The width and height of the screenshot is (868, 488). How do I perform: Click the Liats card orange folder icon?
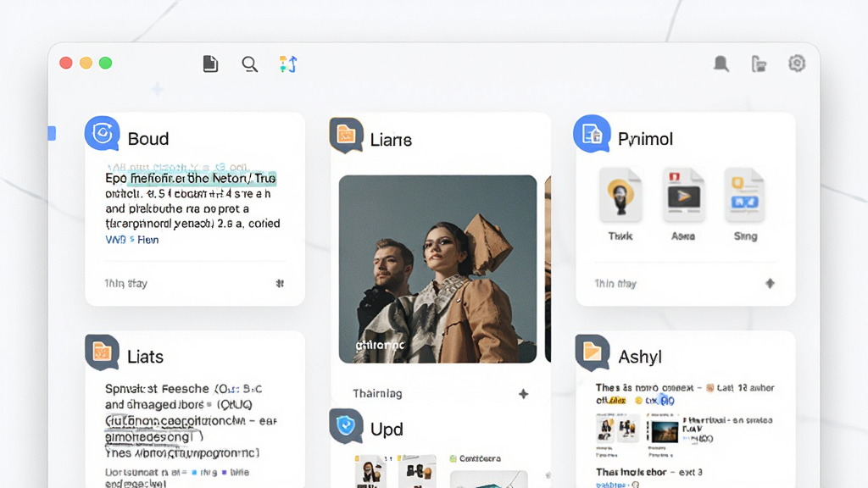pos(103,352)
